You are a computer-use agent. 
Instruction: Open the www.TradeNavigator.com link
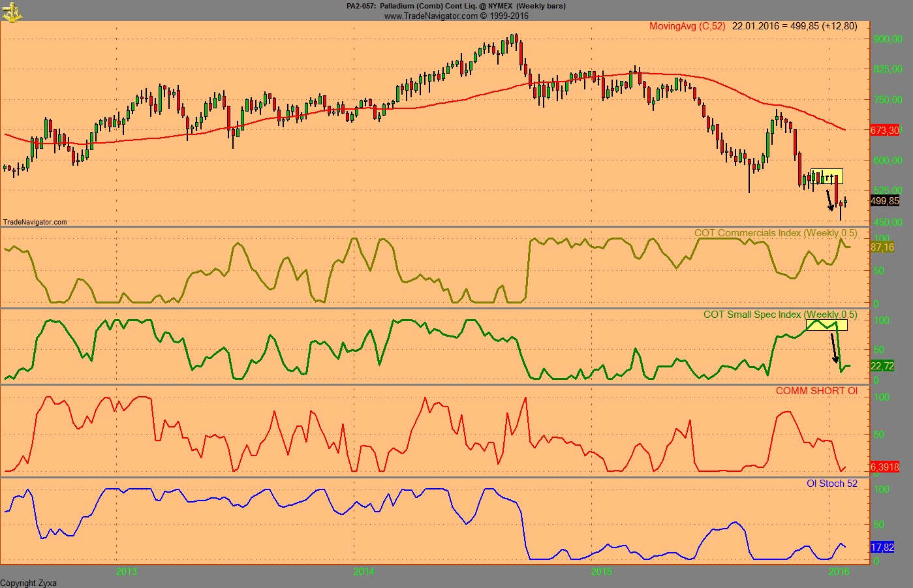tap(431, 14)
